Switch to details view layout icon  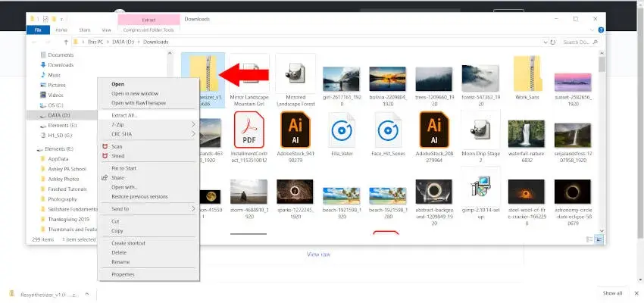point(589,239)
